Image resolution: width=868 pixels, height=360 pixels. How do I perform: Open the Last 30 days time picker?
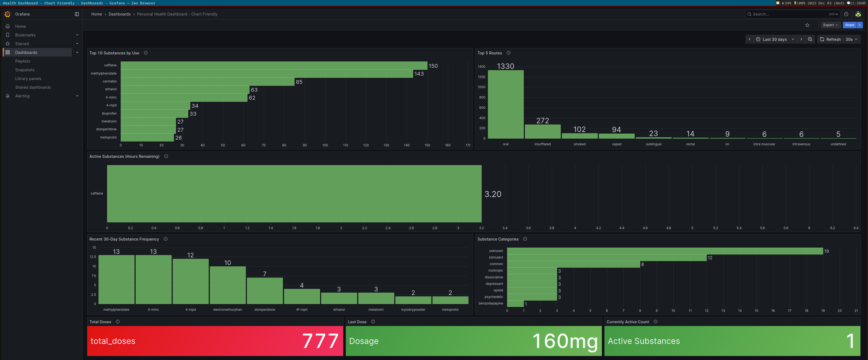[x=775, y=39]
